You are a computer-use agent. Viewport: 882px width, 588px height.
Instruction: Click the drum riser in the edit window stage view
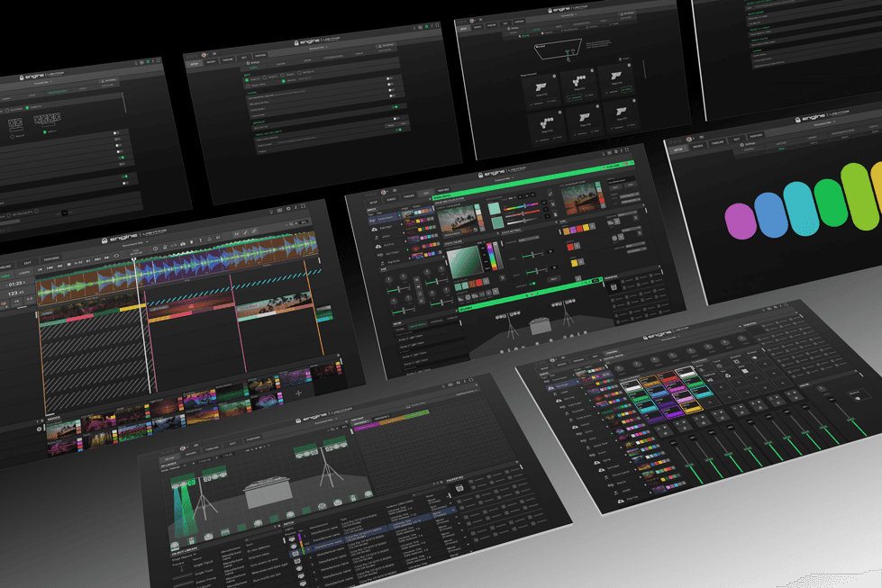pos(540,326)
